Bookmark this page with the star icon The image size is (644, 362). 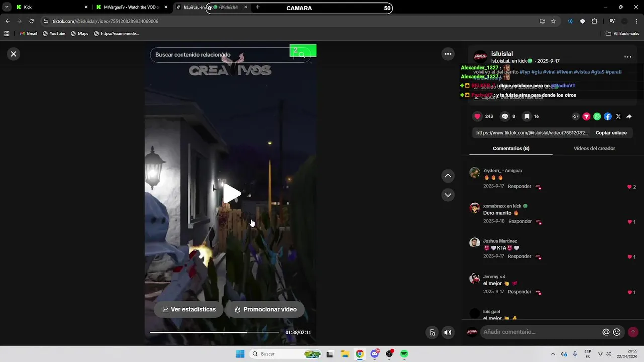pos(553,21)
